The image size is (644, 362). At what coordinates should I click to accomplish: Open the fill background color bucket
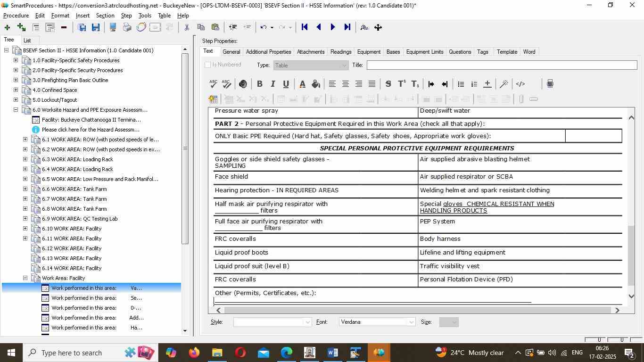[x=316, y=84]
